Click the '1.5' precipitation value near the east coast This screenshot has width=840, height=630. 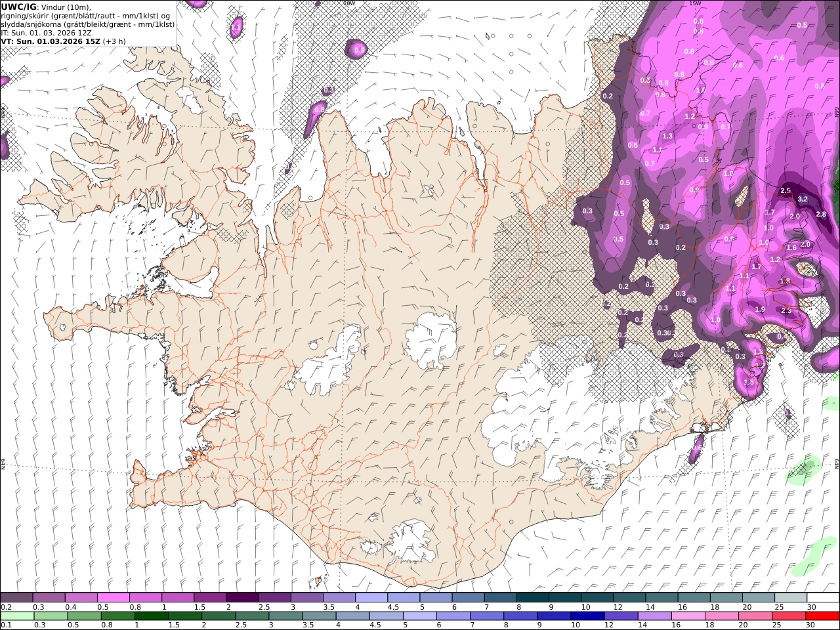click(748, 383)
